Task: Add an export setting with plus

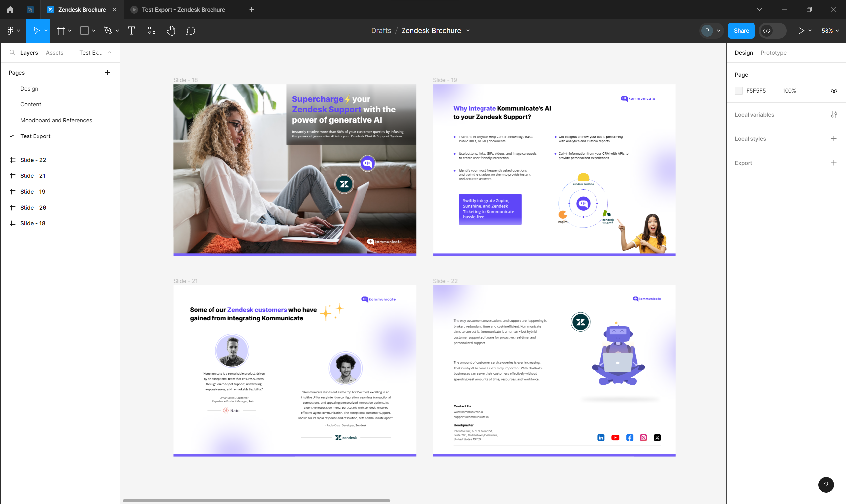Action: click(x=834, y=163)
